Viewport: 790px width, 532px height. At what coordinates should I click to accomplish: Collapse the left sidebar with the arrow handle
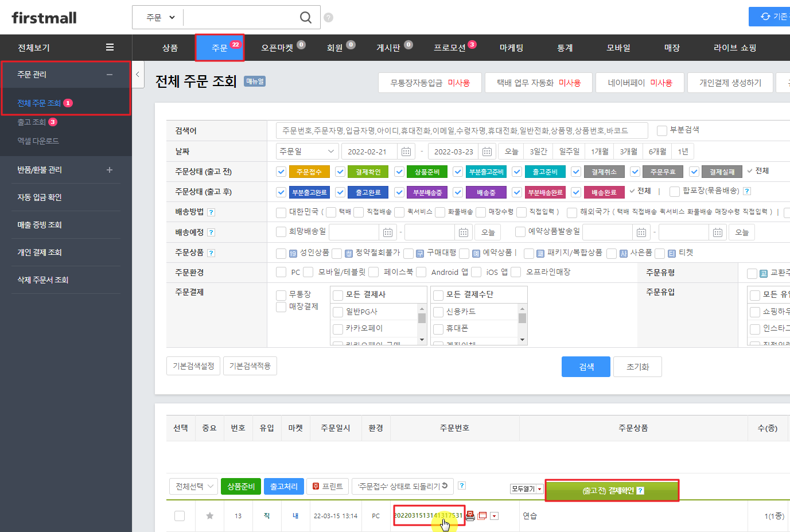coord(138,75)
